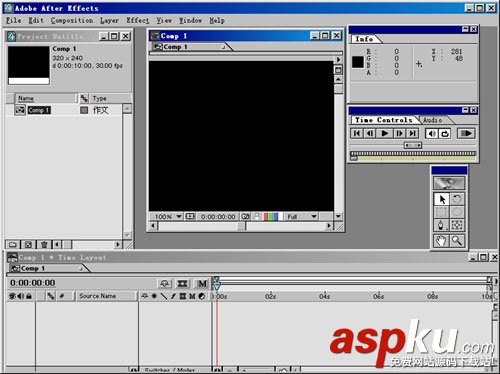This screenshot has height=374, width=500.
Task: Select the Info palette tab
Action: pos(364,39)
